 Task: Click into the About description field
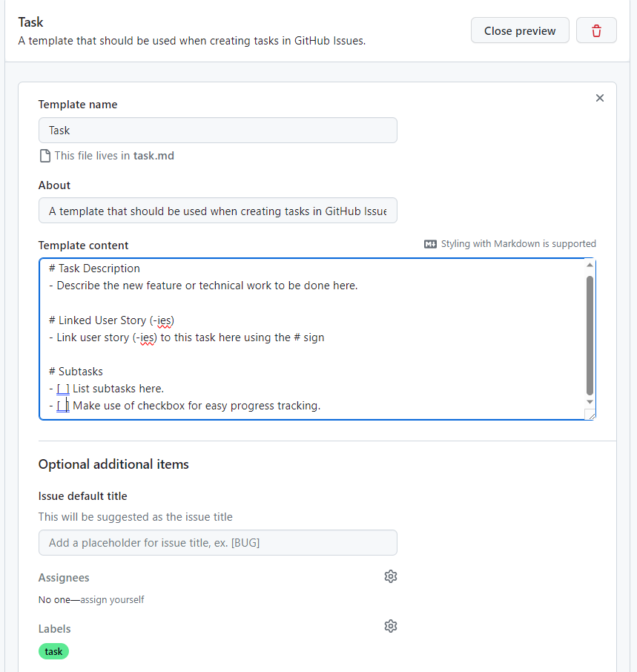click(217, 211)
